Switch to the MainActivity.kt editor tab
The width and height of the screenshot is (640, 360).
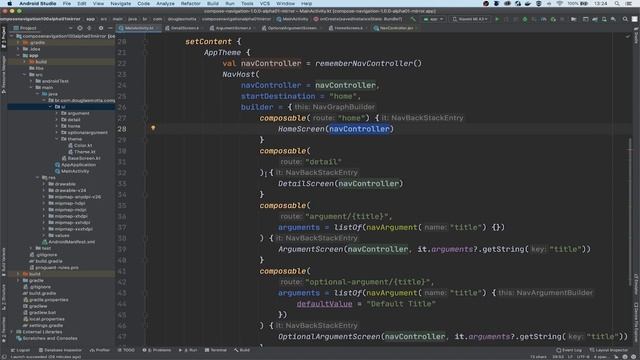(138, 28)
